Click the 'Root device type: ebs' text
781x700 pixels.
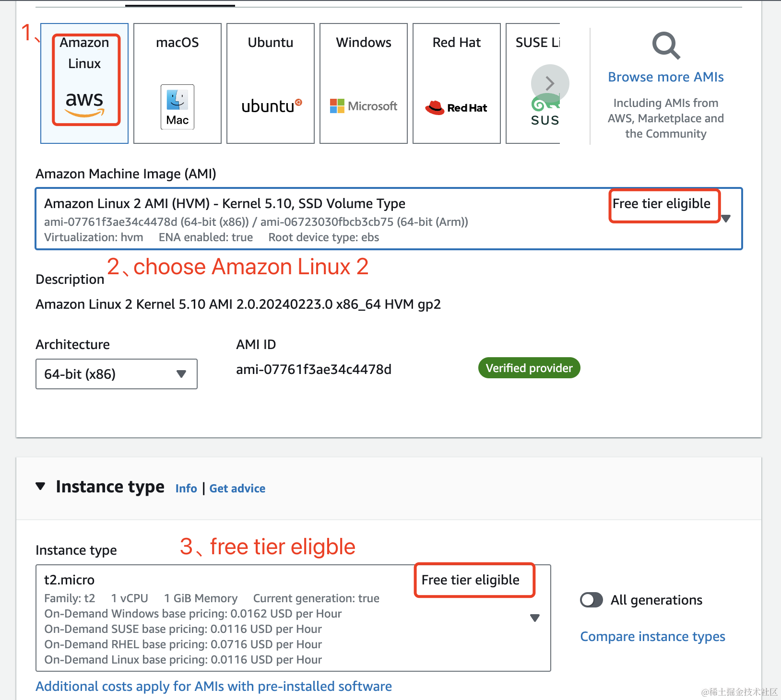point(324,237)
